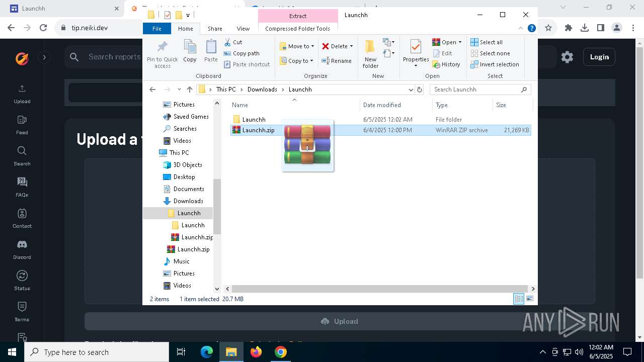
Task: Switch to View ribbon tab
Action: [243, 29]
